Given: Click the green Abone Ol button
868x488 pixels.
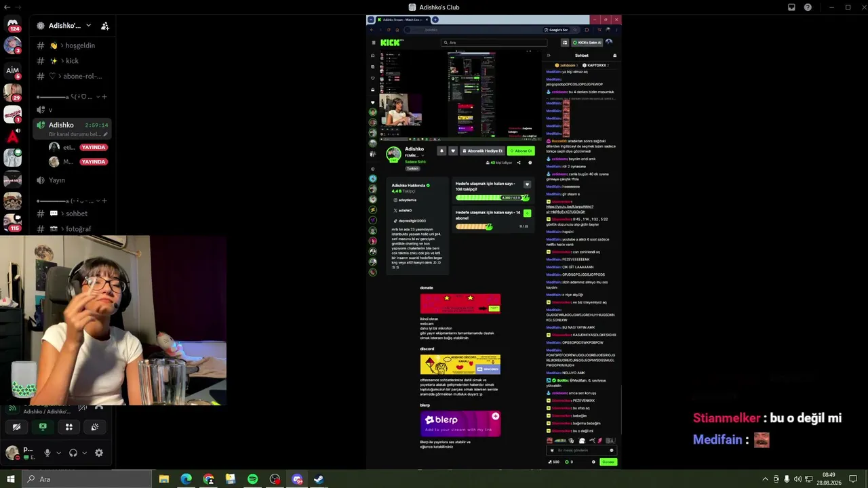Looking at the screenshot, I should [x=521, y=151].
